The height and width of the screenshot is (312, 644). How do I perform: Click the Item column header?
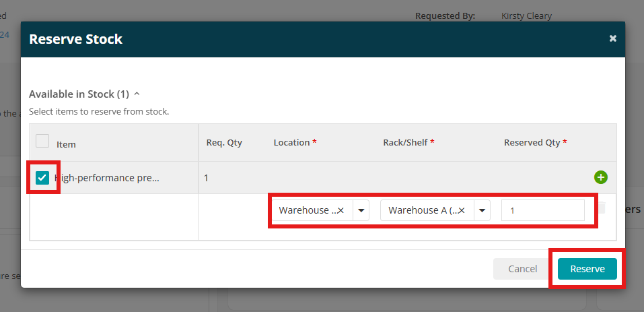click(66, 145)
